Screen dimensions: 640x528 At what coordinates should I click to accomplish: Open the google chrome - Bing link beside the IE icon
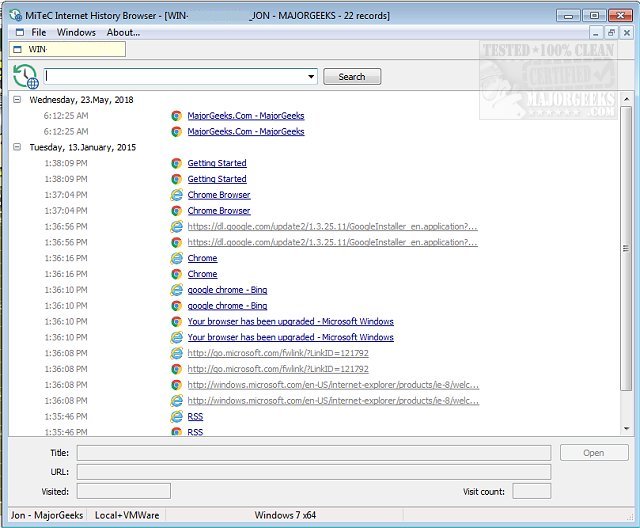click(227, 290)
